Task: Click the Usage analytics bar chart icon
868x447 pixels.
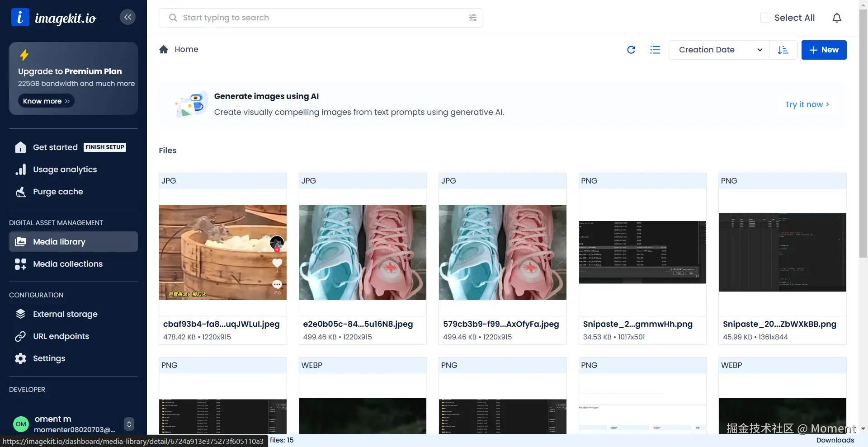Action: pyautogui.click(x=20, y=169)
